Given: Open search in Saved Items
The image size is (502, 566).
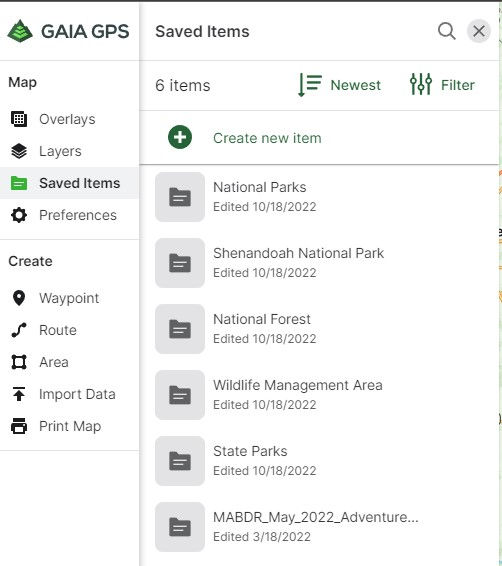Looking at the screenshot, I should (x=446, y=31).
